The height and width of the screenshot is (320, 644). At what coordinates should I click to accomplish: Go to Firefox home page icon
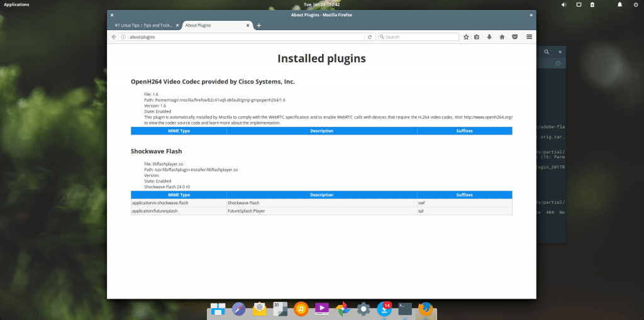501,37
